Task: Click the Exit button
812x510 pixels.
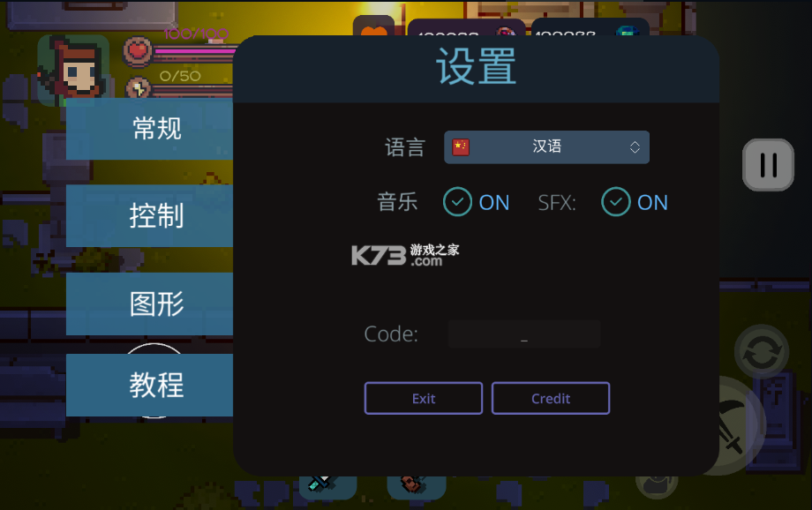Action: tap(424, 398)
